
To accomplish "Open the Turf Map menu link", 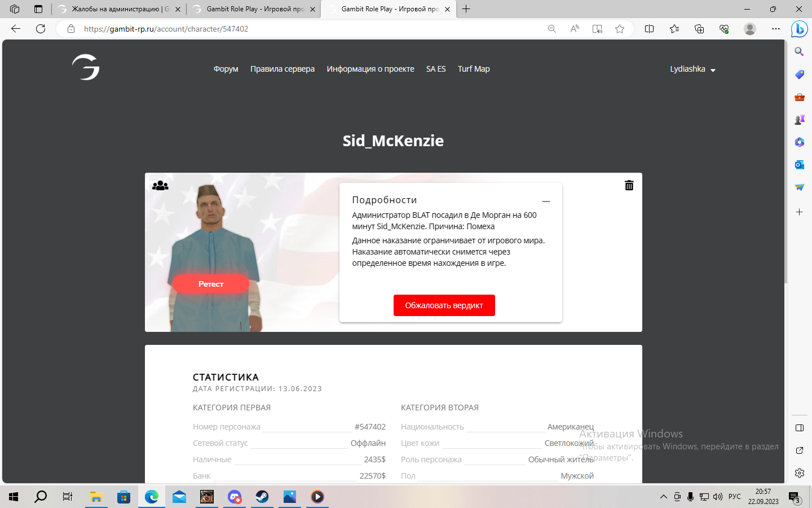I will click(474, 69).
